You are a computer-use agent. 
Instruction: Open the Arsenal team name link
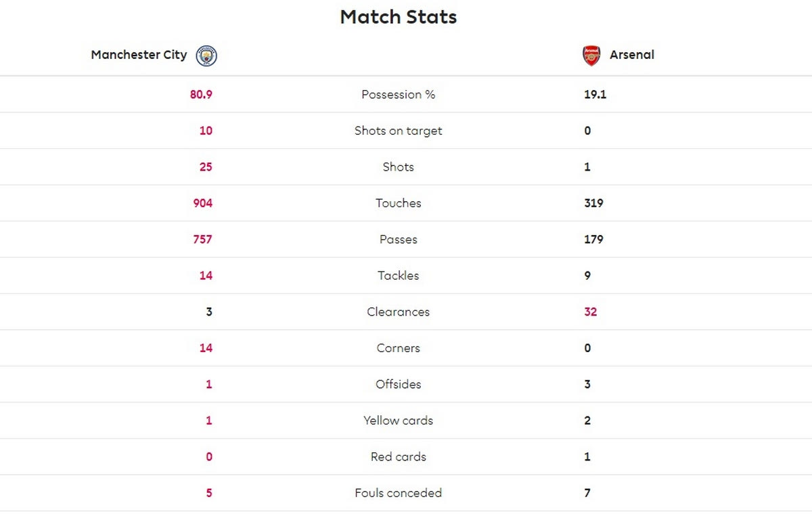[x=632, y=55]
